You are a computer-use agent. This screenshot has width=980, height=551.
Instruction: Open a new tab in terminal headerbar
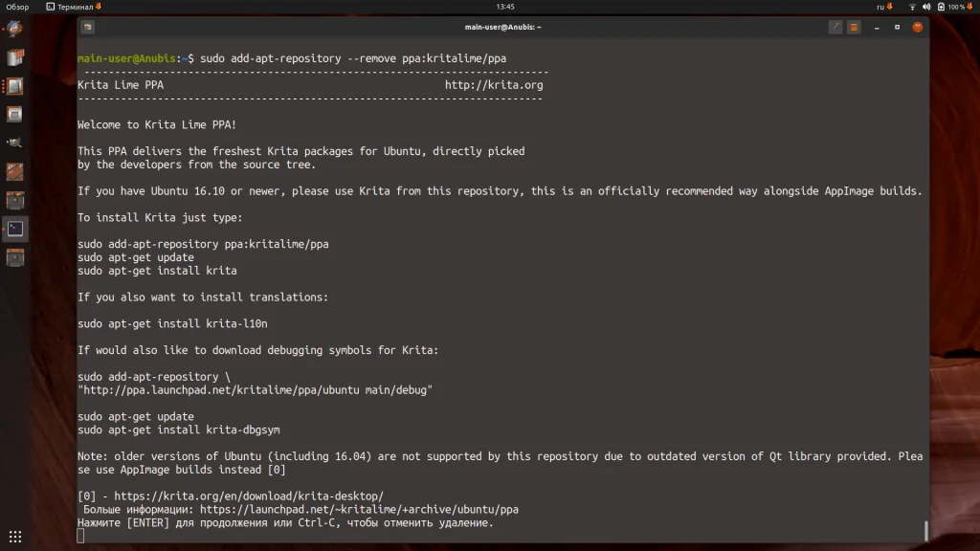pos(87,27)
